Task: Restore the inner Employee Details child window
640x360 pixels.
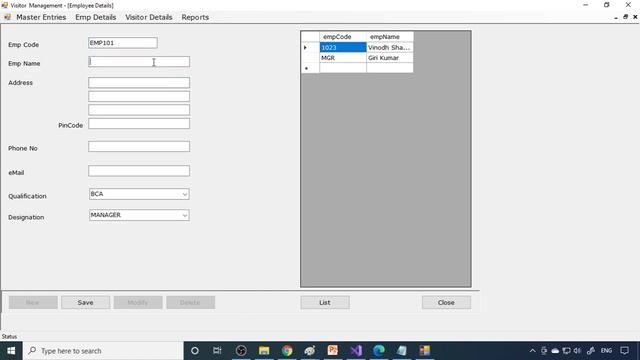Action: [x=625, y=17]
